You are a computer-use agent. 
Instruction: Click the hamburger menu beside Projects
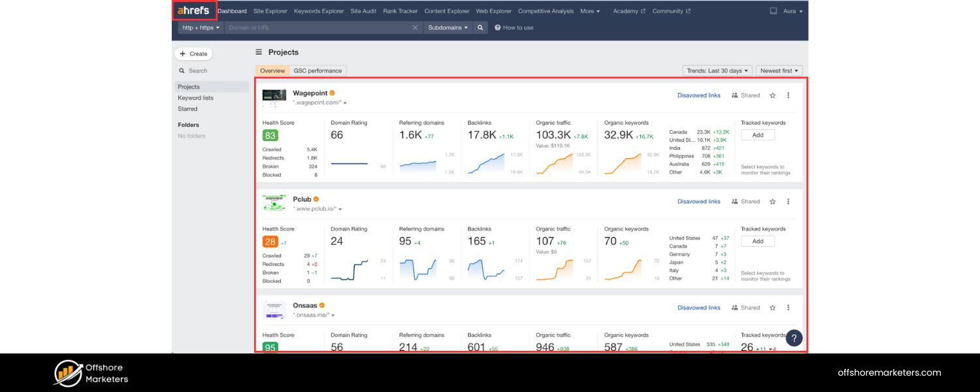tap(259, 52)
